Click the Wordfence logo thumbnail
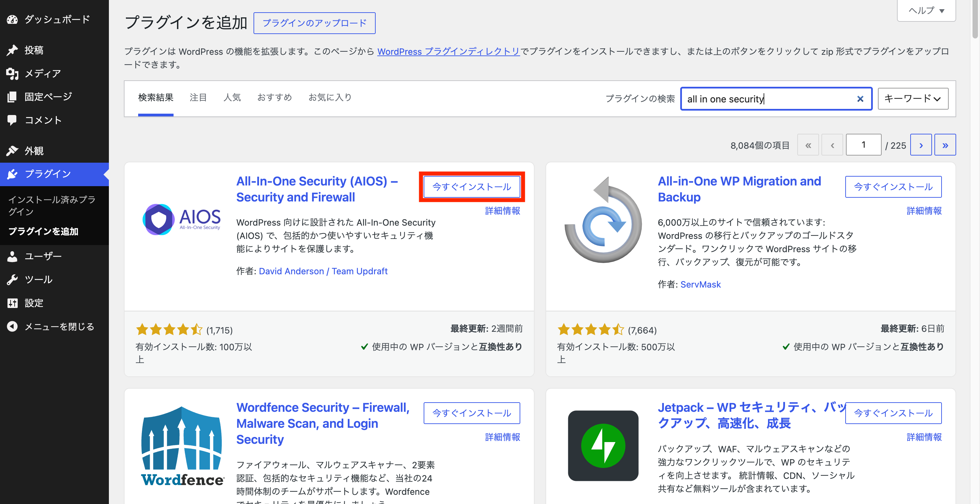This screenshot has width=980, height=504. (x=182, y=446)
